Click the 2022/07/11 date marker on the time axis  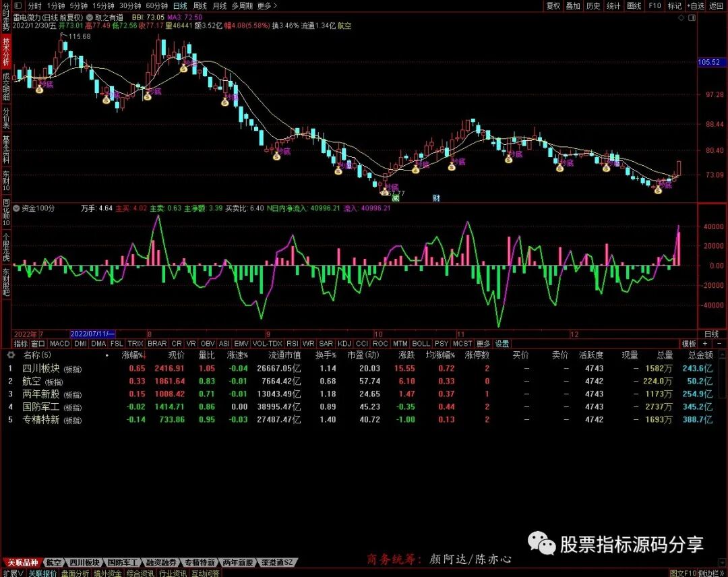click(92, 334)
